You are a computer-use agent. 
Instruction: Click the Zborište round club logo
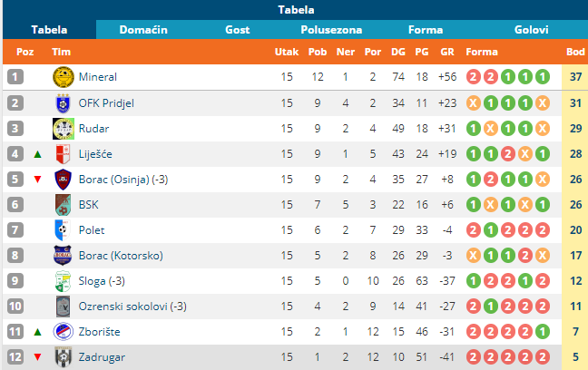click(x=63, y=332)
